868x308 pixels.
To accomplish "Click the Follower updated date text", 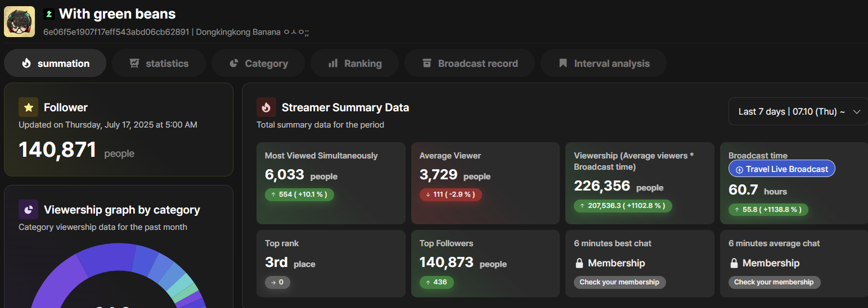I will [x=108, y=125].
